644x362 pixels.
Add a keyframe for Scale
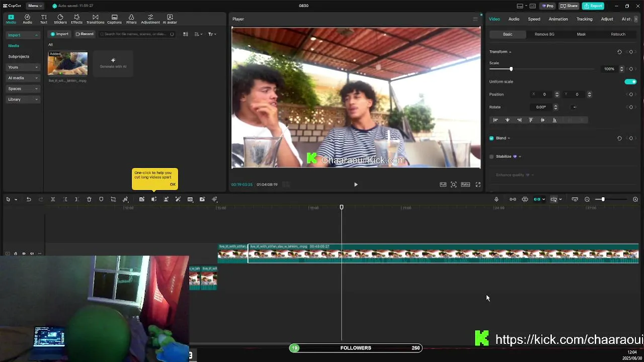[631, 69]
